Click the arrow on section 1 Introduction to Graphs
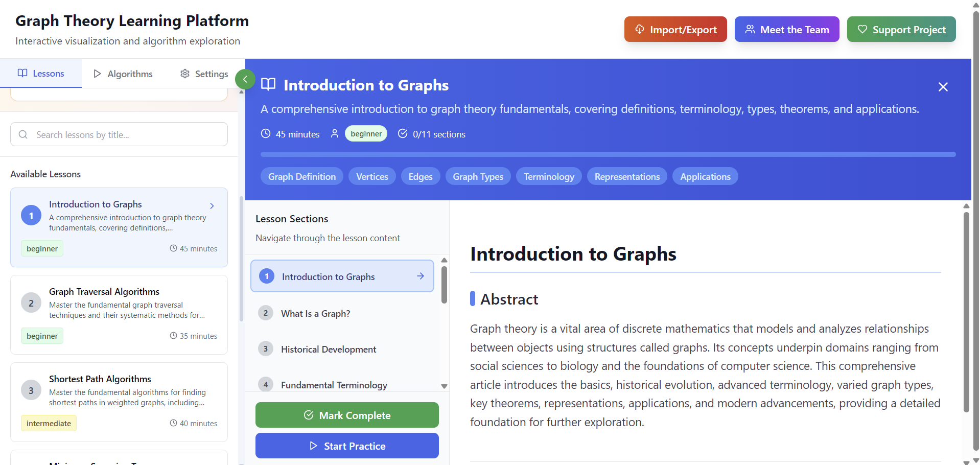Image resolution: width=980 pixels, height=465 pixels. [x=421, y=276]
